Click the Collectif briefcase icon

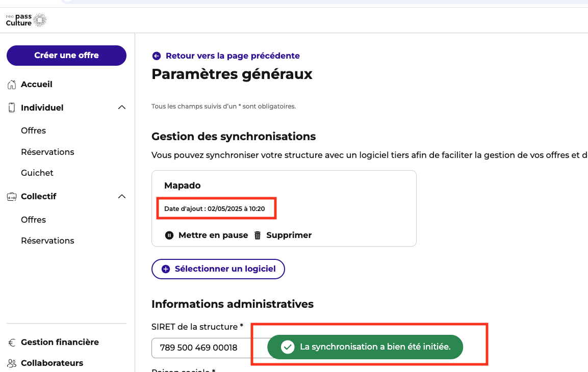(x=12, y=197)
